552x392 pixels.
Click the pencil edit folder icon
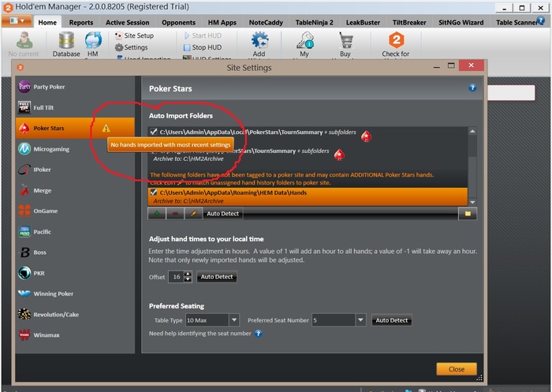[193, 214]
